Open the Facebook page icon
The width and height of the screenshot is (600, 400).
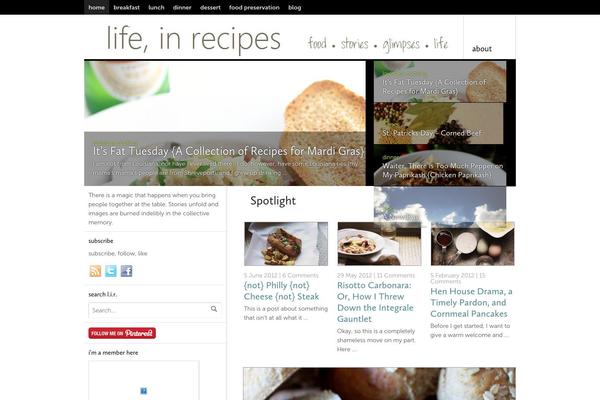127,271
